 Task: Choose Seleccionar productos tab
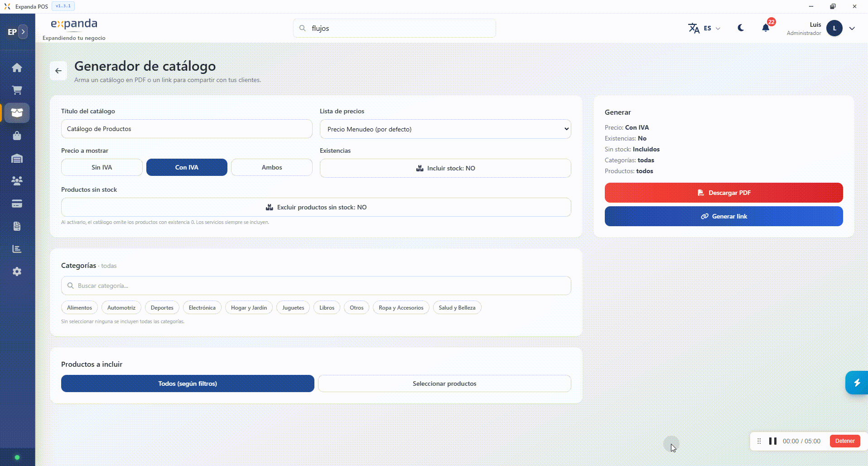pyautogui.click(x=444, y=383)
